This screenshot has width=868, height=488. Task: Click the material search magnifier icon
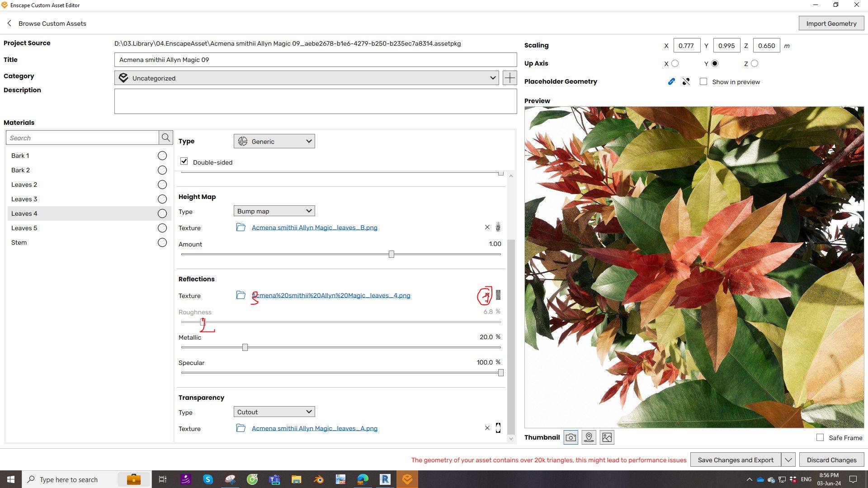tap(166, 137)
